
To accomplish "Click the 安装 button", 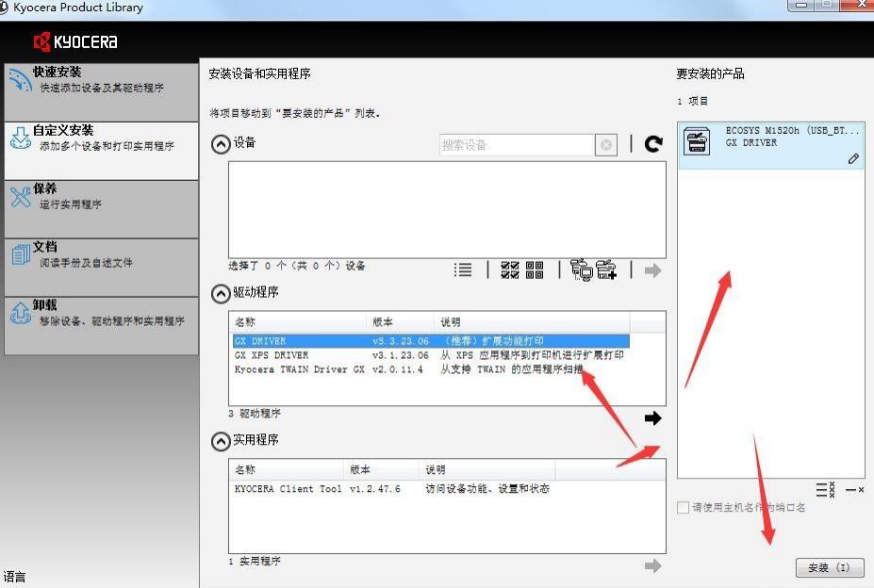I will pyautogui.click(x=829, y=567).
